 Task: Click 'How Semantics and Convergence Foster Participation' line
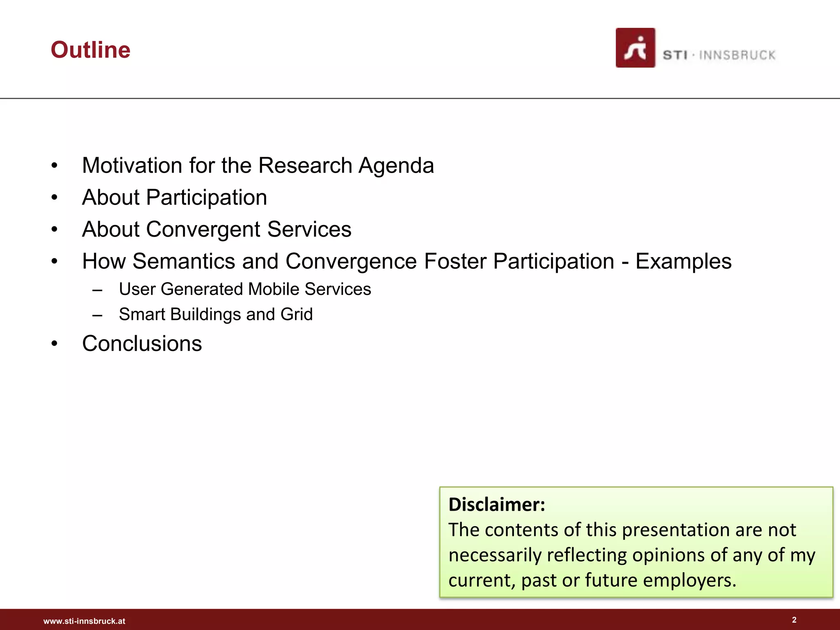348,262
